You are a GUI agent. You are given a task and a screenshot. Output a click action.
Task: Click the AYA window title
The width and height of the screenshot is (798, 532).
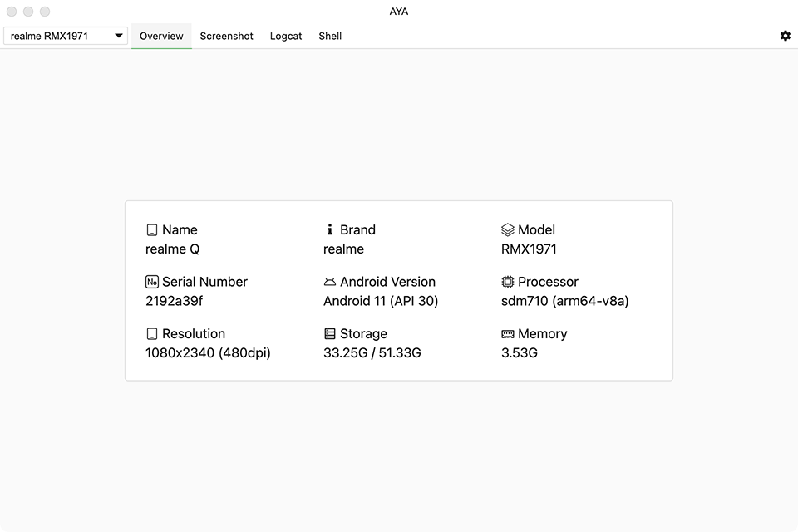coord(399,11)
